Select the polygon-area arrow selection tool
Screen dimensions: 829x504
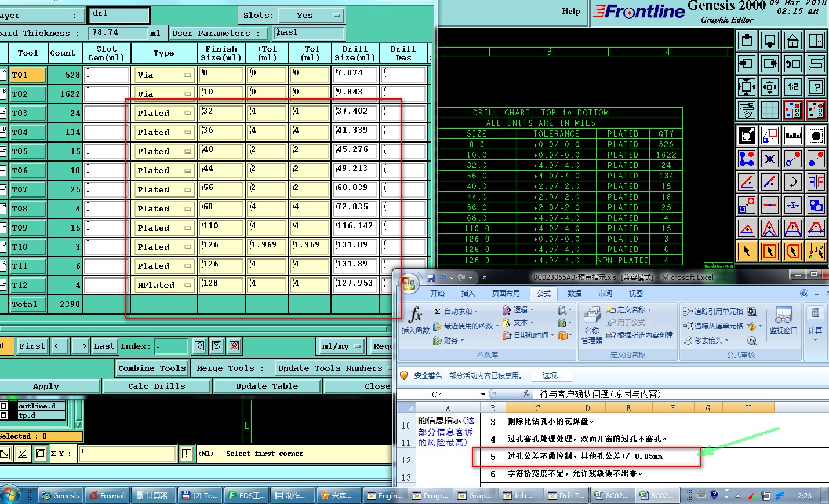793,251
